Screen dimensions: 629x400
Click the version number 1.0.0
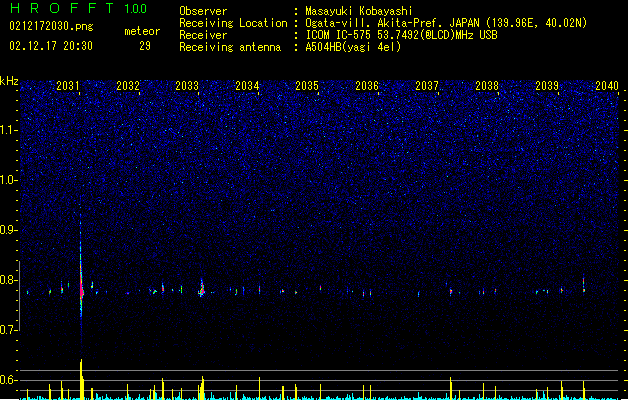[136, 9]
